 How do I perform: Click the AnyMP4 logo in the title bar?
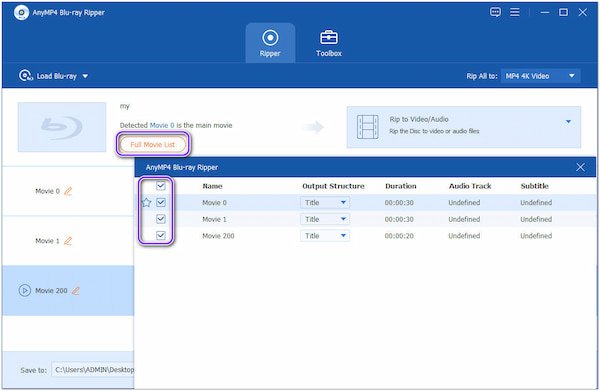21,12
